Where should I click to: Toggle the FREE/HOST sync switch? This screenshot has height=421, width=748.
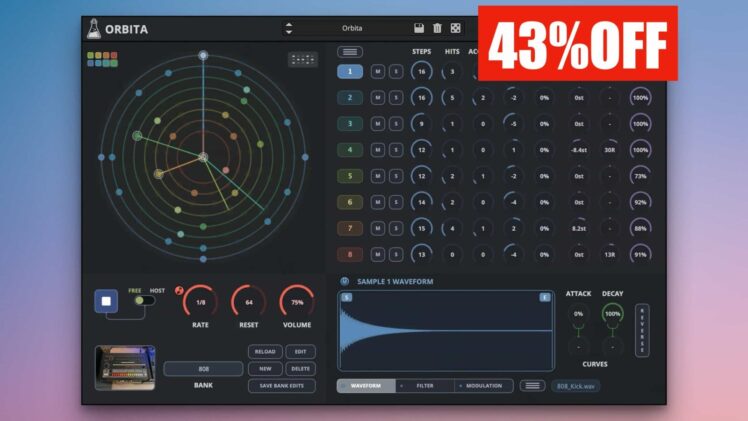click(145, 300)
